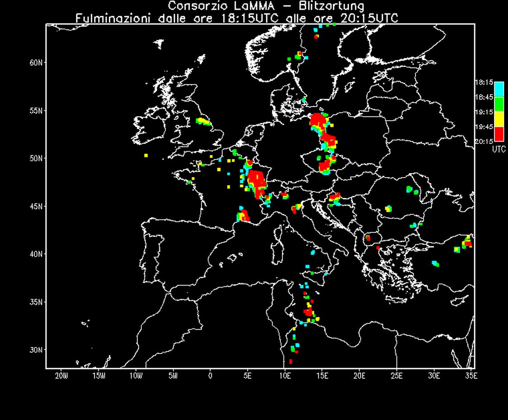The image size is (508, 420).
Task: Click the 20:15 legend time label
Action: click(x=485, y=141)
